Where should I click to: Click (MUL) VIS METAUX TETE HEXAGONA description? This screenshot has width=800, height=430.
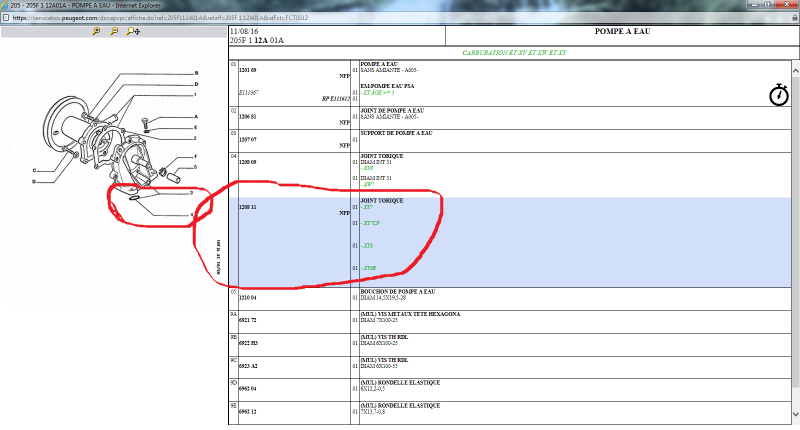[x=410, y=314]
